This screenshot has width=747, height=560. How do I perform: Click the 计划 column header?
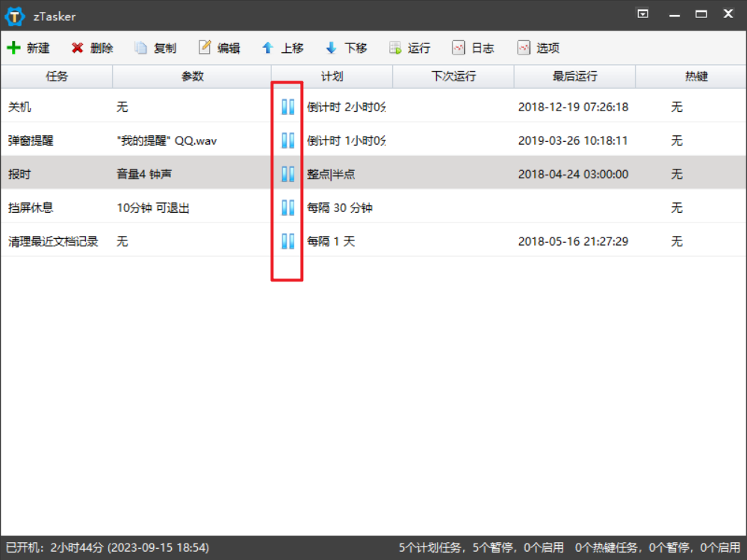tap(332, 76)
